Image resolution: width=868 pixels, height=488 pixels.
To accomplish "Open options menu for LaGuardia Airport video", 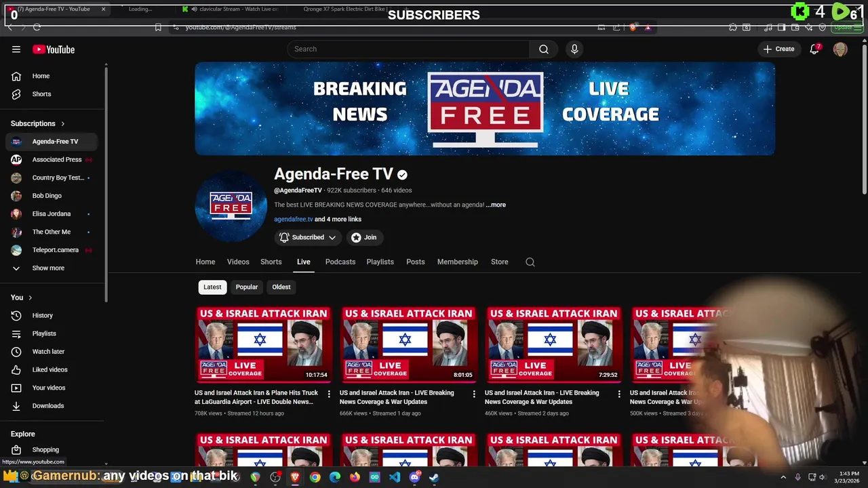I will point(329,394).
